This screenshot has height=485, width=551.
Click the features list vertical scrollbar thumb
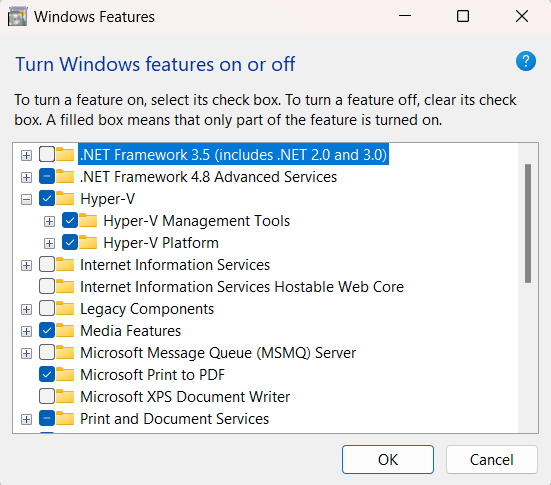(528, 223)
